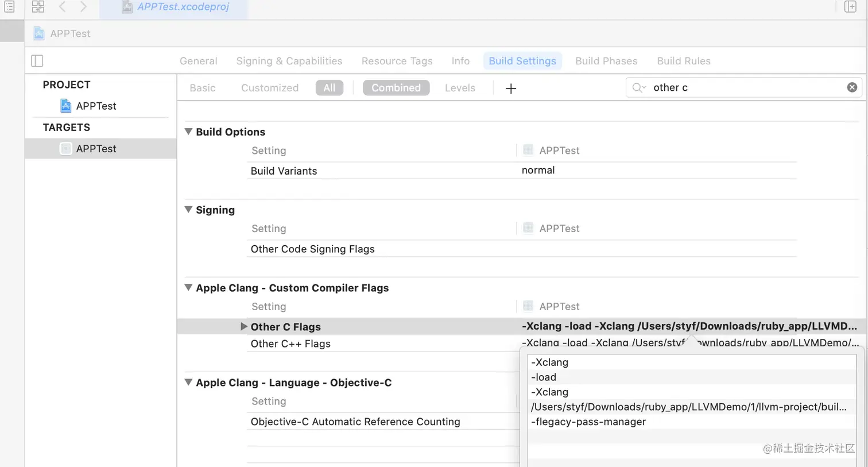Image resolution: width=868 pixels, height=467 pixels.
Task: Click APPTest column icon in Build Options
Action: (x=528, y=150)
